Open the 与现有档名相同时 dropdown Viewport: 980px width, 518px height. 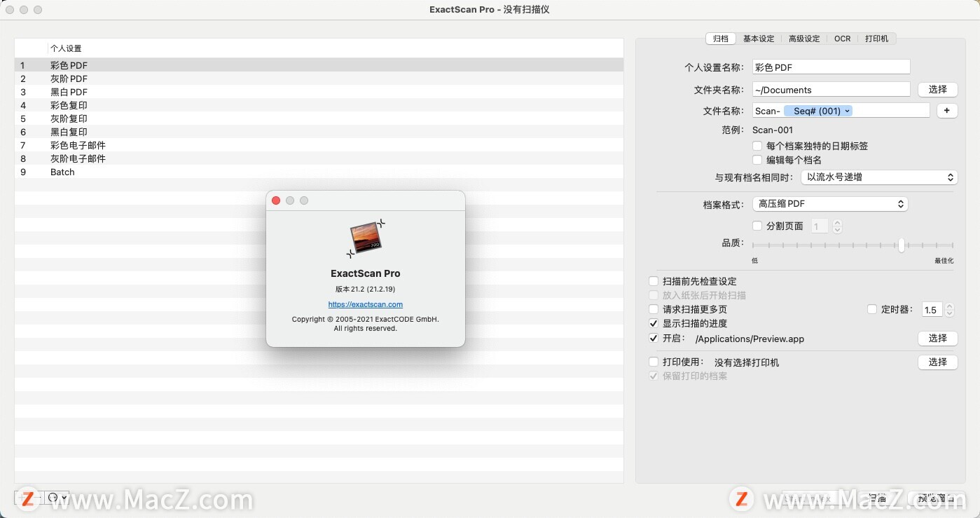click(879, 177)
